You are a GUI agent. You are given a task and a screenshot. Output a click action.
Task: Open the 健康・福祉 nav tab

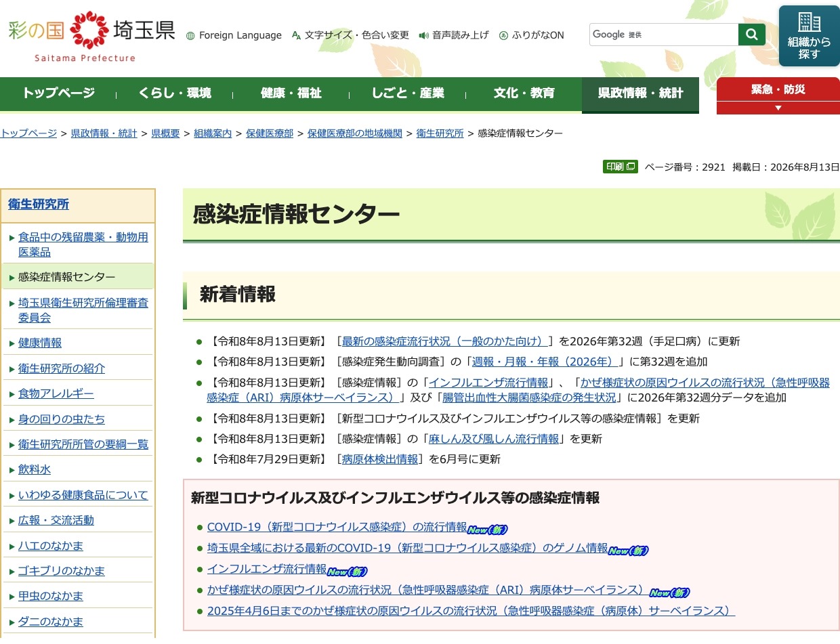pos(291,93)
